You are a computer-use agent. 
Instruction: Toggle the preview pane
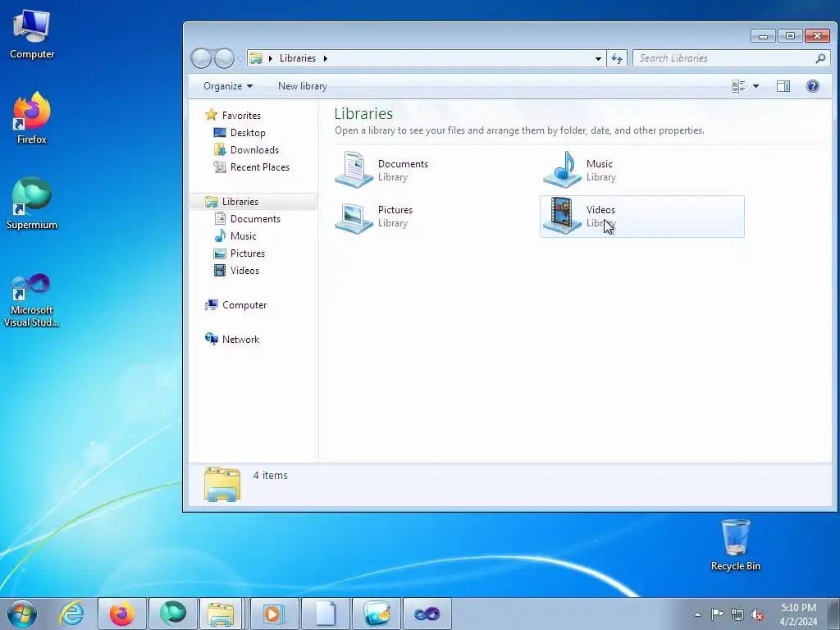783,86
